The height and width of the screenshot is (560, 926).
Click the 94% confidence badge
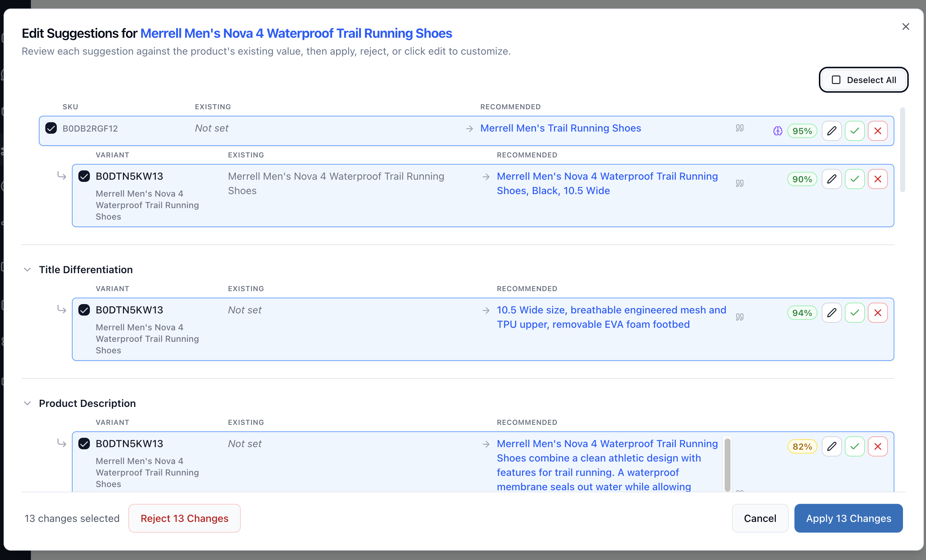coord(802,313)
